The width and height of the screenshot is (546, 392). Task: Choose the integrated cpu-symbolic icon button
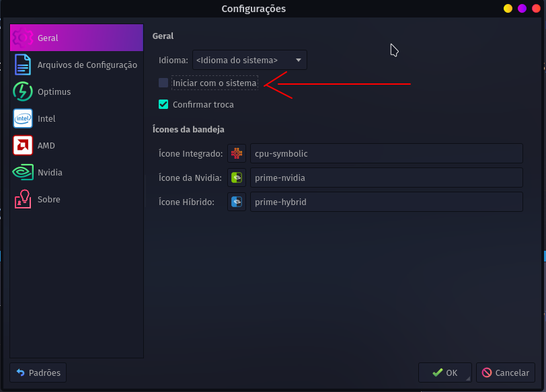point(237,153)
